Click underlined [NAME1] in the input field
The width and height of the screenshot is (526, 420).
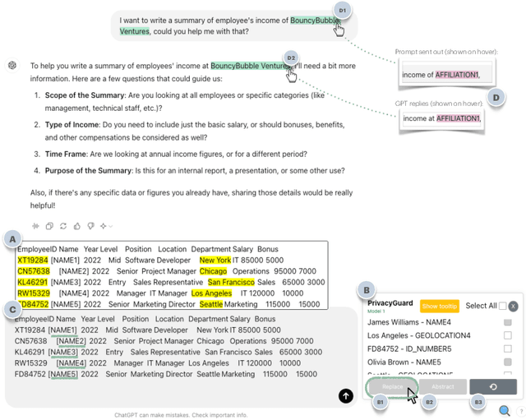pyautogui.click(x=62, y=330)
